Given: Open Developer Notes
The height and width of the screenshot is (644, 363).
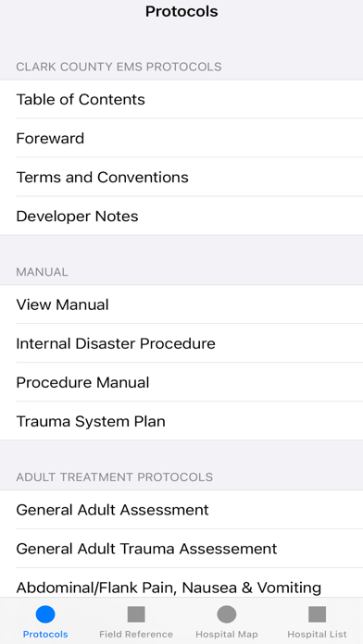Looking at the screenshot, I should [x=181, y=216].
